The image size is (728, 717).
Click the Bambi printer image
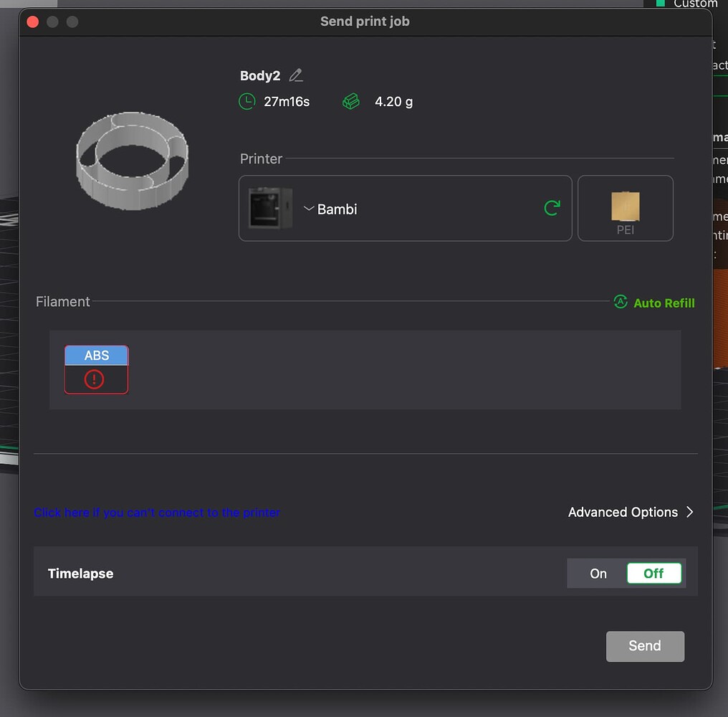point(271,208)
